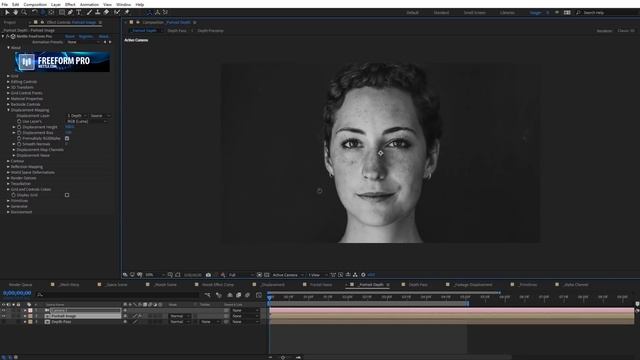Click Reset link for Freeform Pro effect
Viewport: 640px width, 360px height.
70,36
